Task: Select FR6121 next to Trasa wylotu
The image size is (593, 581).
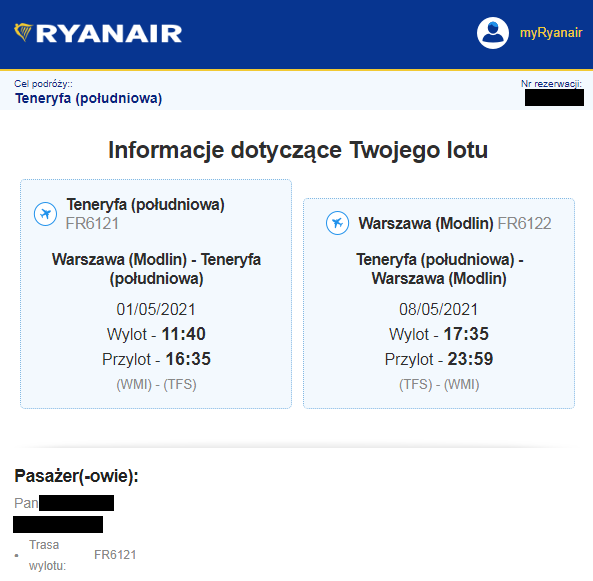Action: click(x=115, y=555)
